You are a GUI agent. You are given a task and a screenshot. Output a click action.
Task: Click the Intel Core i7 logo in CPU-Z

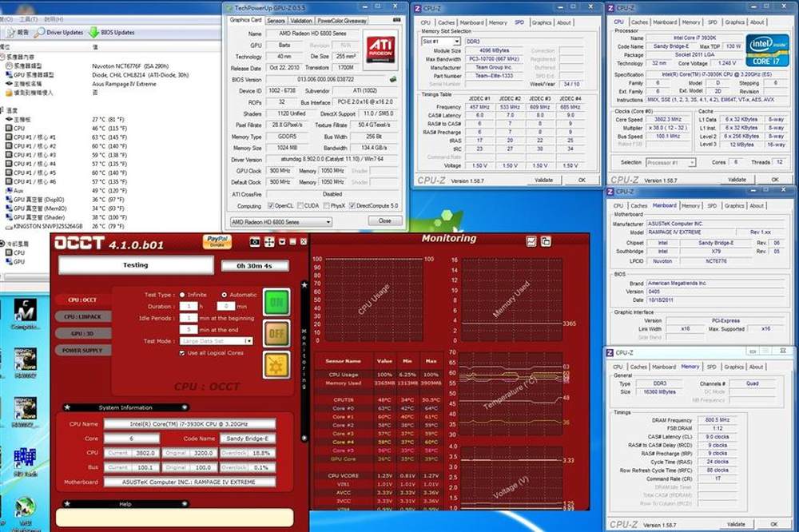click(767, 50)
